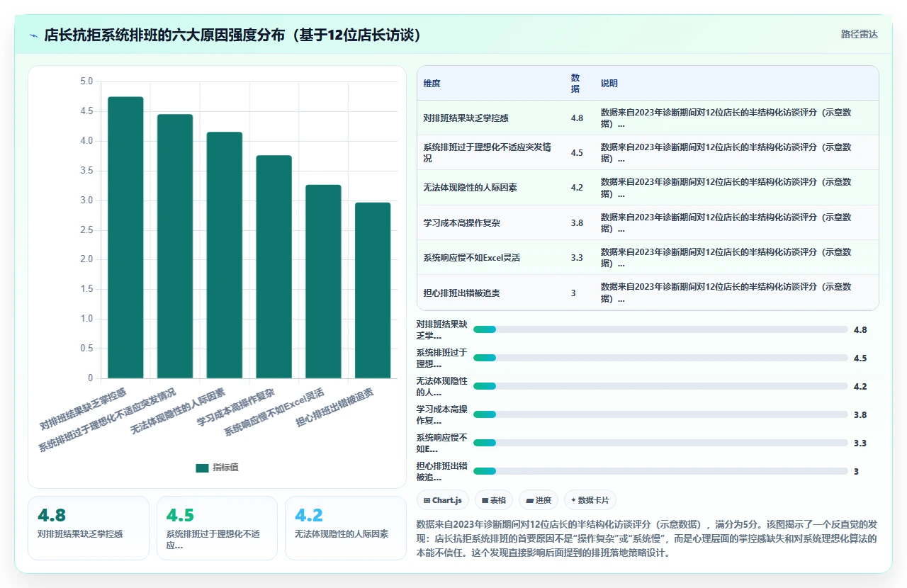The image size is (907, 588).
Task: Open the 4.5 data card
Action: [217, 528]
